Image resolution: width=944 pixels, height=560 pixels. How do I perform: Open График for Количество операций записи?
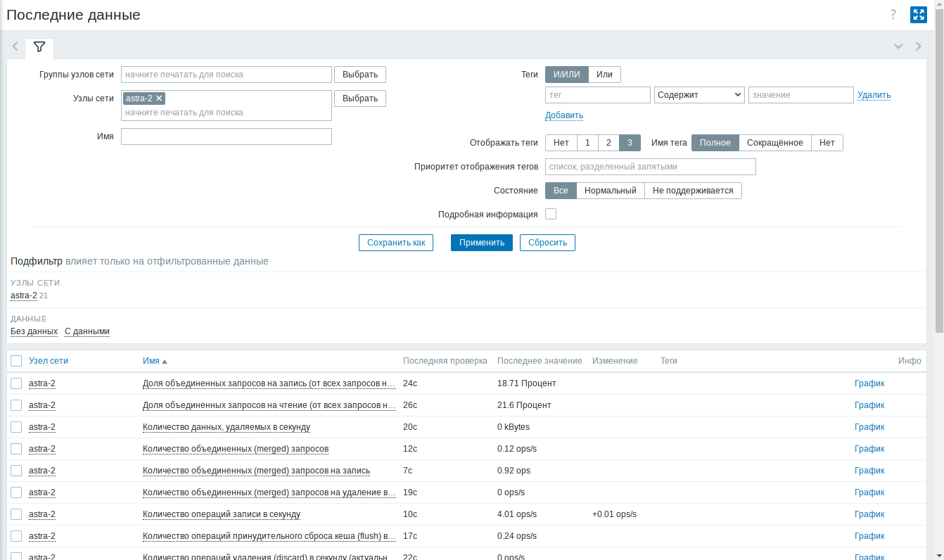point(869,514)
